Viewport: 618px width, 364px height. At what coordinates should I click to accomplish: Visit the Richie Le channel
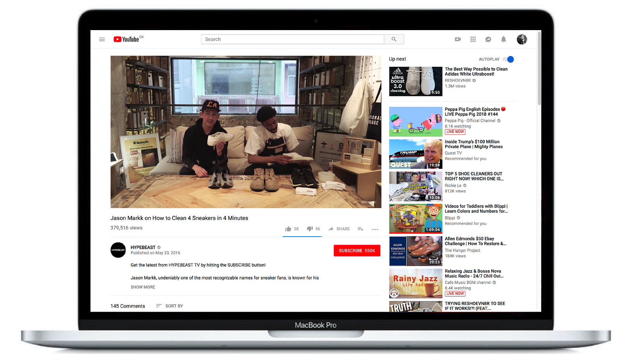pos(453,186)
